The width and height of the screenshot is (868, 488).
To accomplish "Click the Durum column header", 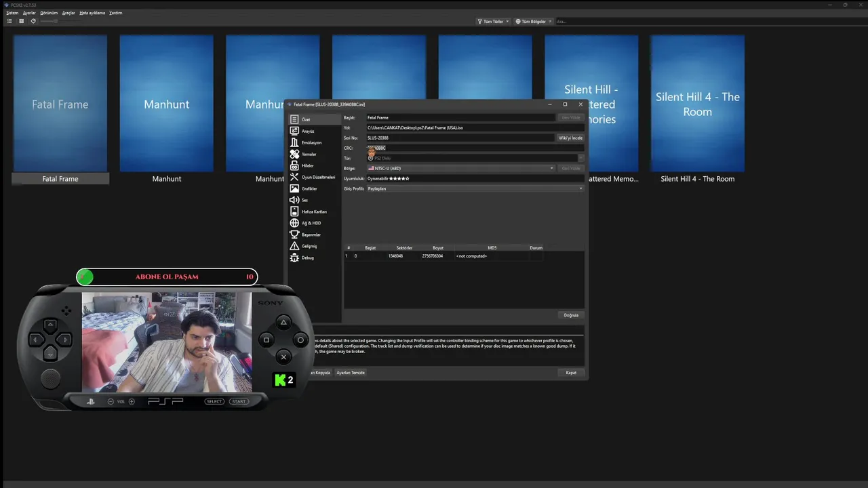I will coord(536,248).
